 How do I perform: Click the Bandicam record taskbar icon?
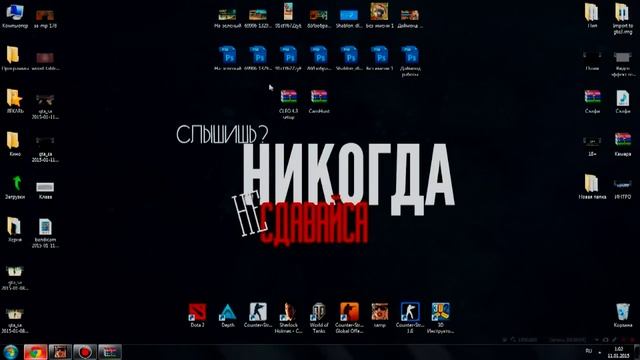pos(84,352)
